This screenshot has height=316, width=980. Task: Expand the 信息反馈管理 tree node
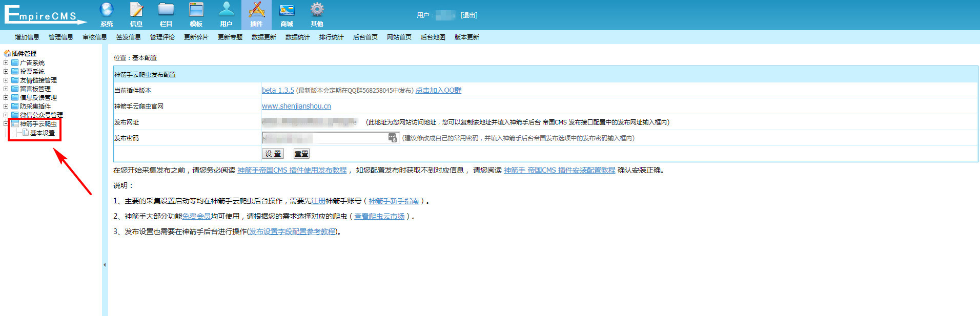6,97
